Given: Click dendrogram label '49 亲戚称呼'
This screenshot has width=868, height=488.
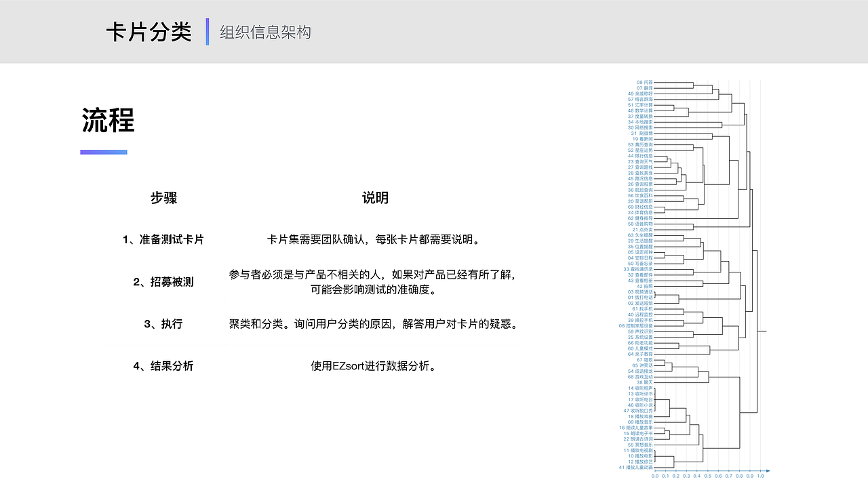Looking at the screenshot, I should tap(641, 94).
